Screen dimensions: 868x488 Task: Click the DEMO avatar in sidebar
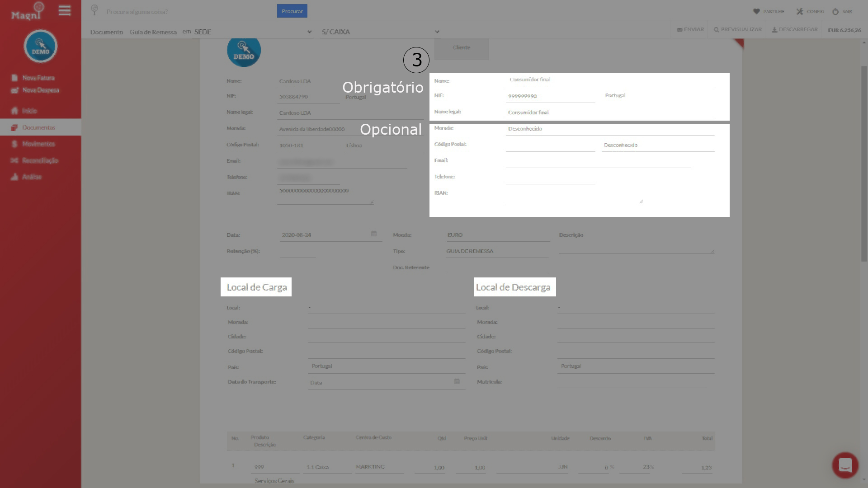tap(41, 46)
